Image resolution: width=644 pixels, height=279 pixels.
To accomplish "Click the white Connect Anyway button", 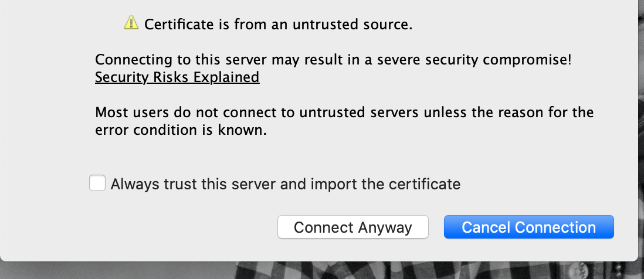I will (353, 227).
